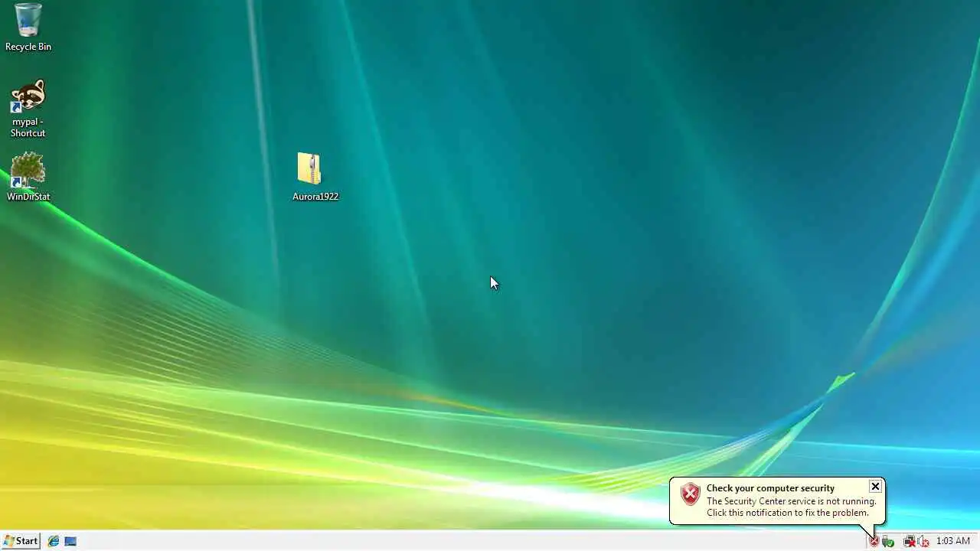The width and height of the screenshot is (980, 551).
Task: Click the 'Aurora1922' file name label
Action: (x=315, y=197)
